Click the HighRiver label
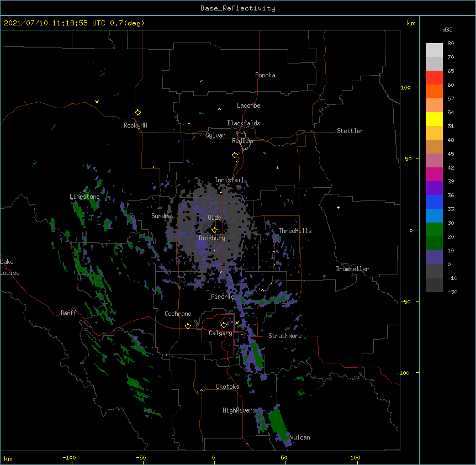 237,410
